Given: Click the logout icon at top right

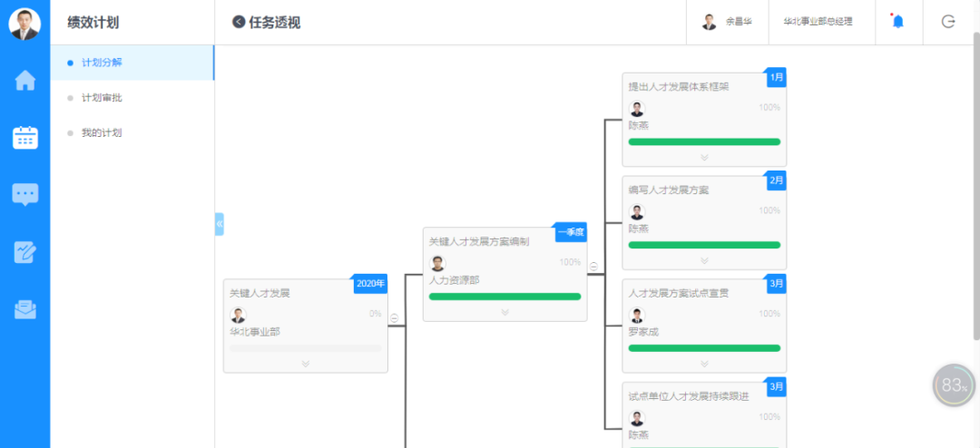Looking at the screenshot, I should click(x=948, y=21).
